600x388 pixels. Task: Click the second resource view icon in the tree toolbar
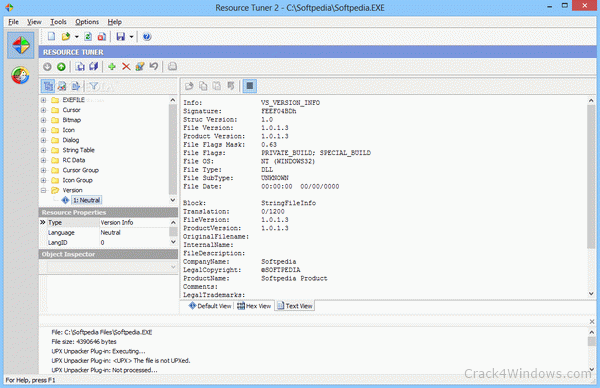[62, 86]
